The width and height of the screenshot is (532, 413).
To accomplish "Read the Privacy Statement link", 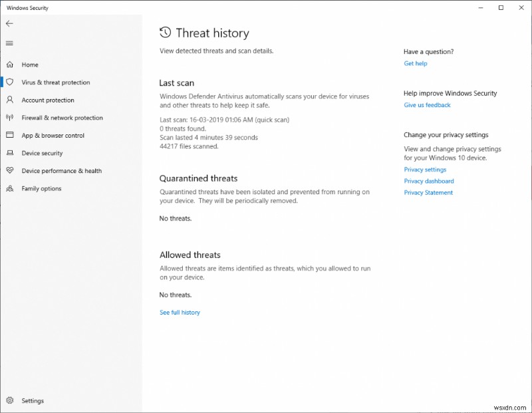I will point(428,193).
